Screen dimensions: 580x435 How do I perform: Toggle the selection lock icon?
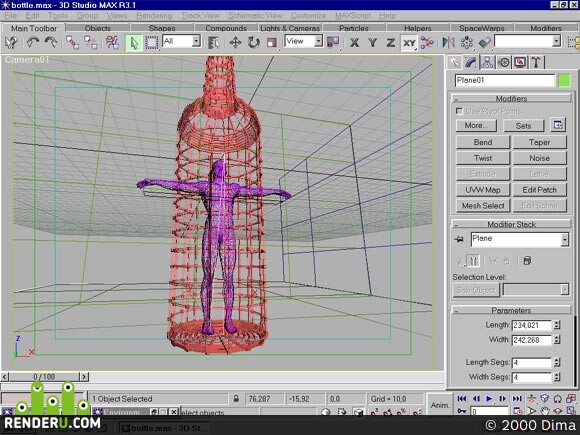click(236, 399)
